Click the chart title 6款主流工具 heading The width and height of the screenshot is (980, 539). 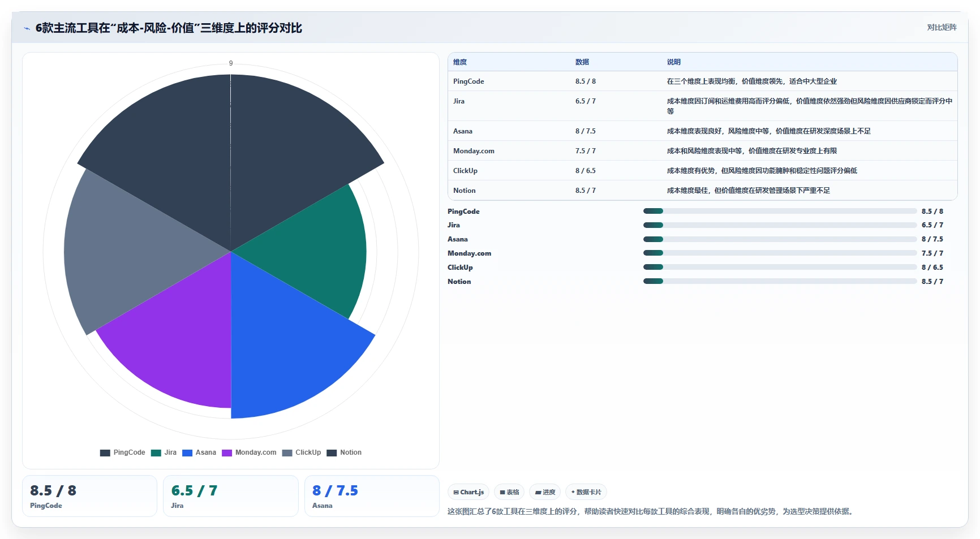point(169,28)
